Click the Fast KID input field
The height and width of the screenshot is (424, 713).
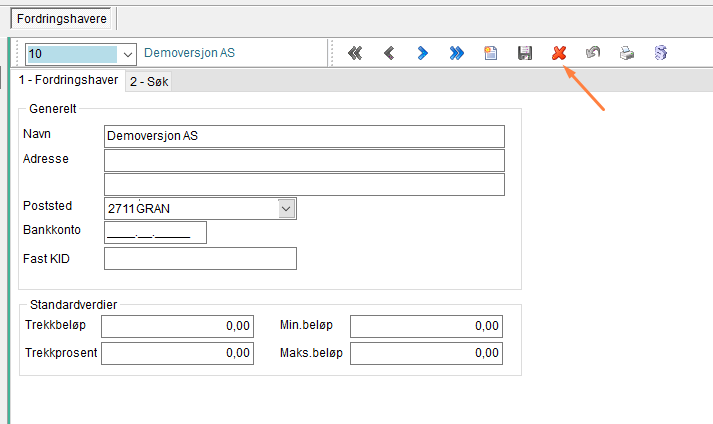pos(200,258)
